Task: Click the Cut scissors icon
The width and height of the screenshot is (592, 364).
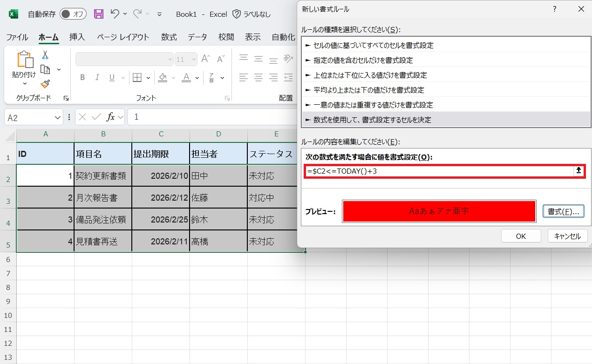Action: (x=45, y=55)
